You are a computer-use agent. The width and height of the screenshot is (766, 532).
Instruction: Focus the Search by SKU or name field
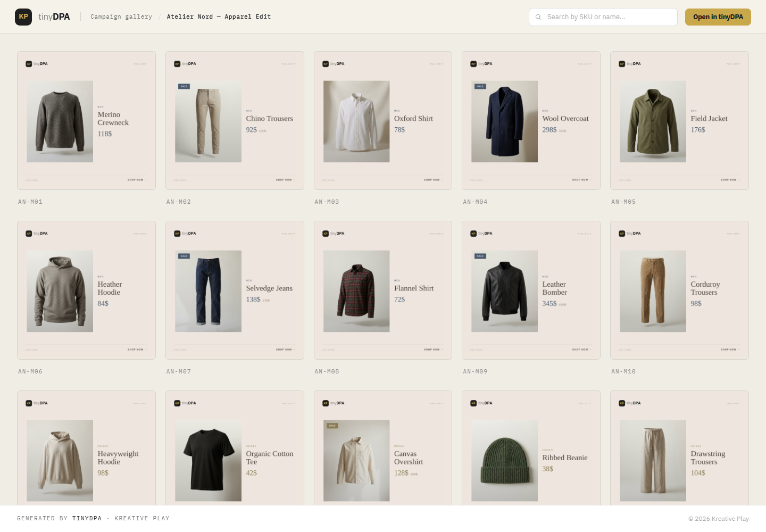pos(603,17)
